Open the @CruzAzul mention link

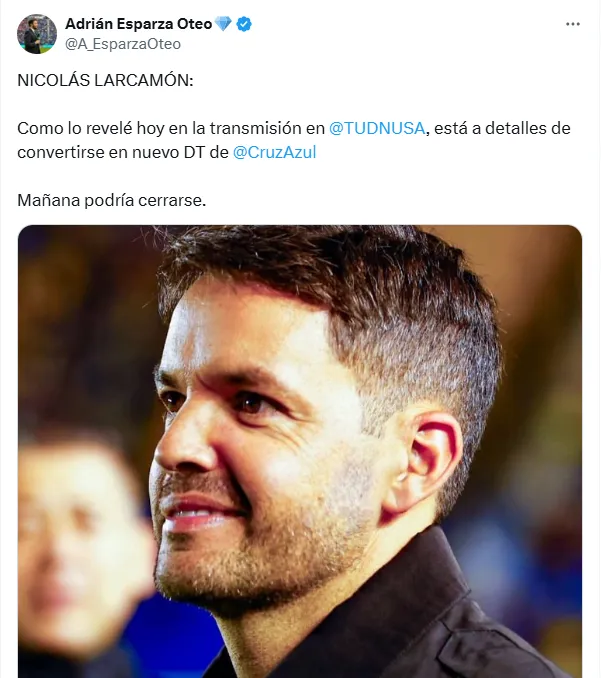pos(275,152)
